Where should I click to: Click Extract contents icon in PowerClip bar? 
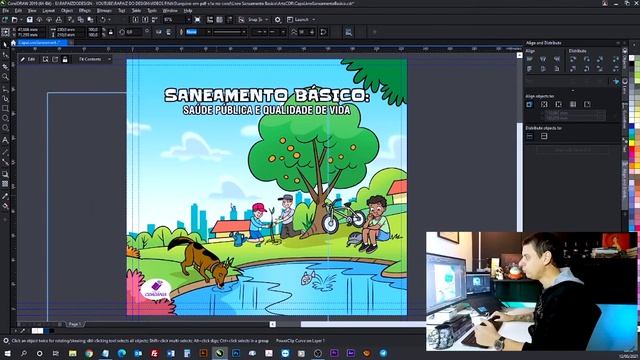pos(55,59)
